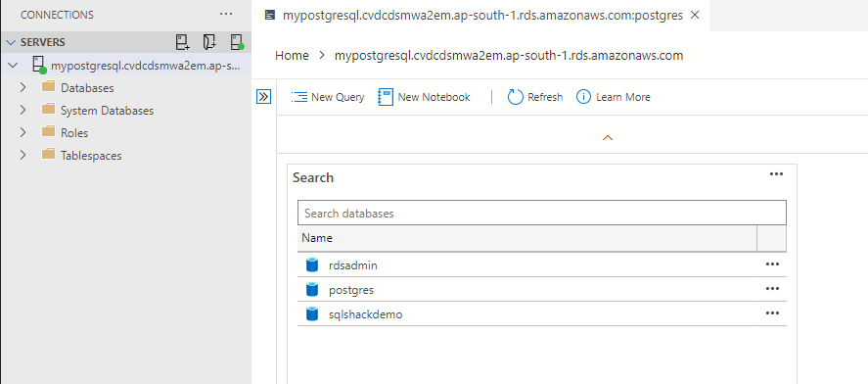Refresh the server dashboard

tap(534, 98)
